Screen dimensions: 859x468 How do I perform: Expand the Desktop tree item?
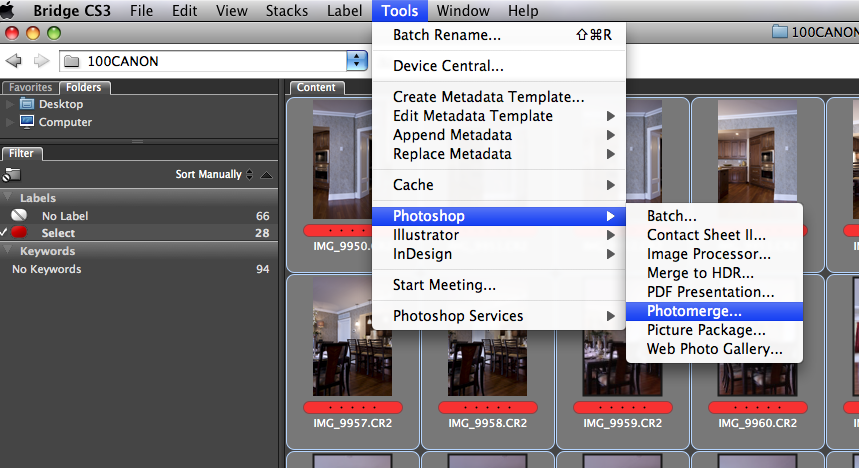point(9,104)
